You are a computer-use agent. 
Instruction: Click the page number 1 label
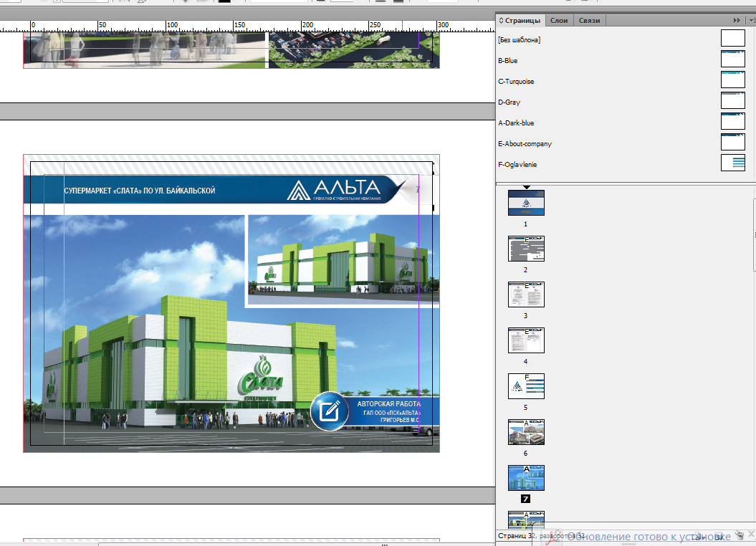click(525, 224)
